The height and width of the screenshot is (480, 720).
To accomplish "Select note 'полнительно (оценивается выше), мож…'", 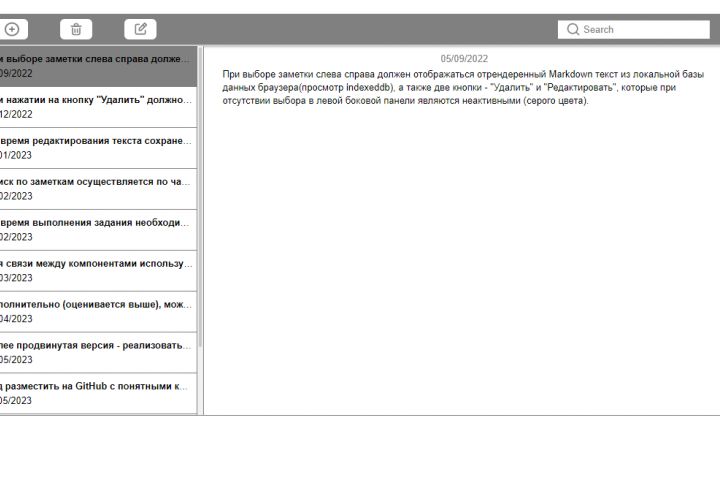I will point(98,311).
